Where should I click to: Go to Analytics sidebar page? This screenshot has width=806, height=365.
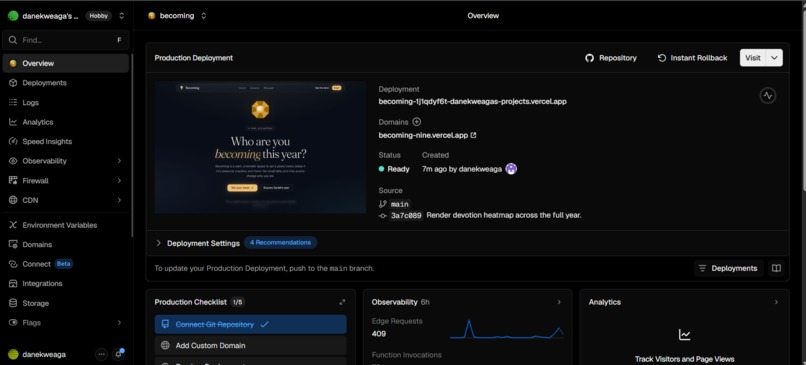click(66, 122)
